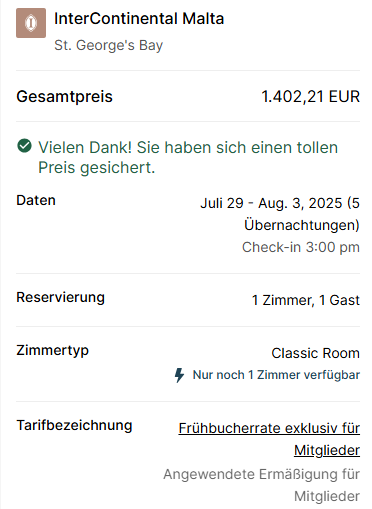Select the 1 Zimmer, 1 Gast value
Screen dimensions: 372x509
click(x=306, y=300)
